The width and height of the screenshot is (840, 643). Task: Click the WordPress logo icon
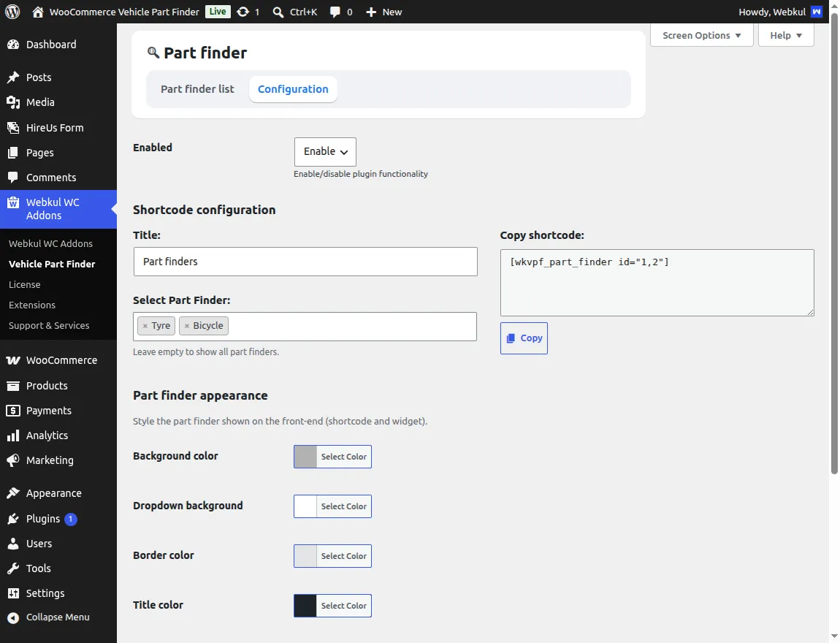(12, 12)
